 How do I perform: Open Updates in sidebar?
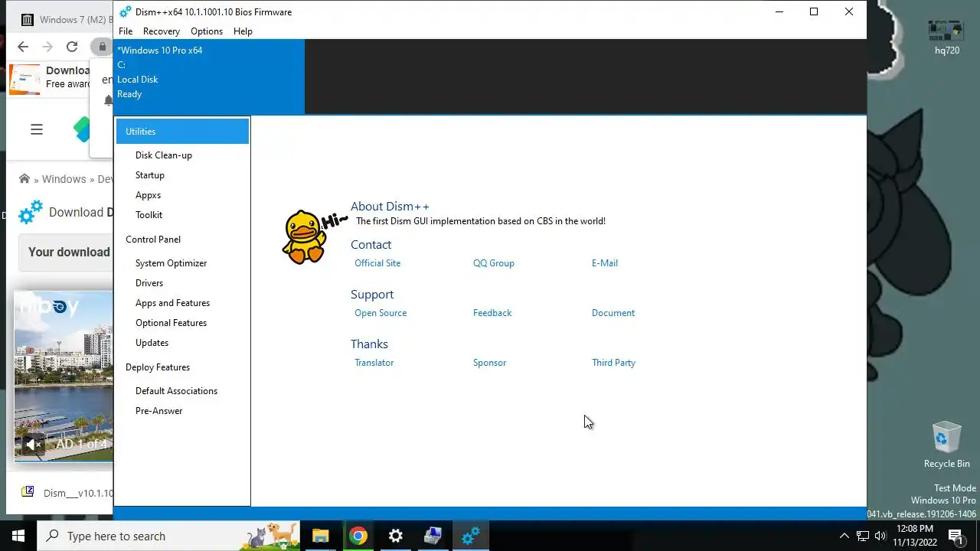coord(152,343)
